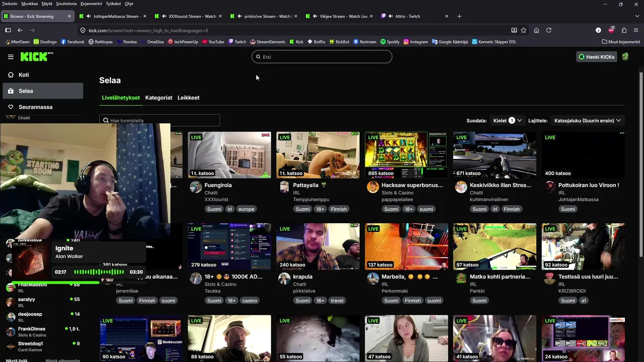Click the Näytä lisää link
Image resolution: width=644 pixels, height=362 pixels.
click(x=17, y=360)
